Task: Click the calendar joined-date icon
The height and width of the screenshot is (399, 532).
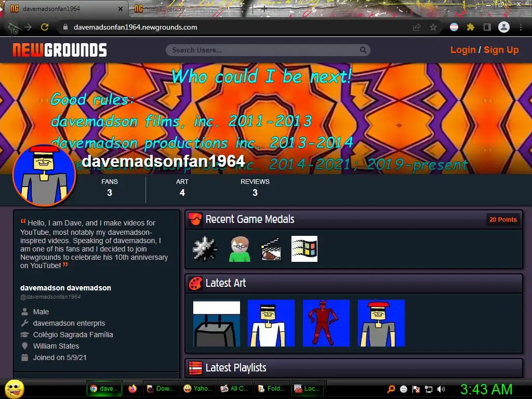Action: click(x=24, y=357)
